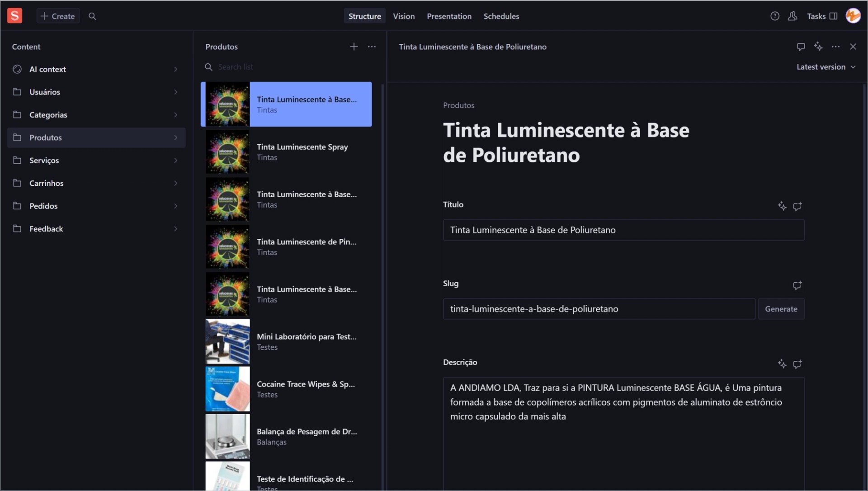This screenshot has width=868, height=491.
Task: Click the Pedidos folder icon
Action: [x=17, y=206]
